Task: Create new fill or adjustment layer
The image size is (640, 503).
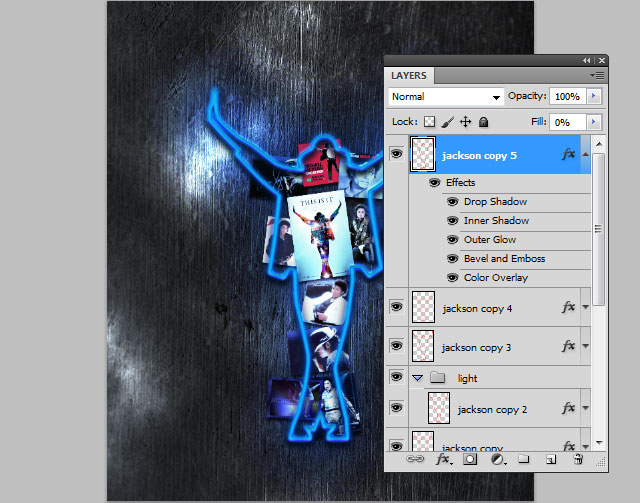Action: [x=498, y=460]
